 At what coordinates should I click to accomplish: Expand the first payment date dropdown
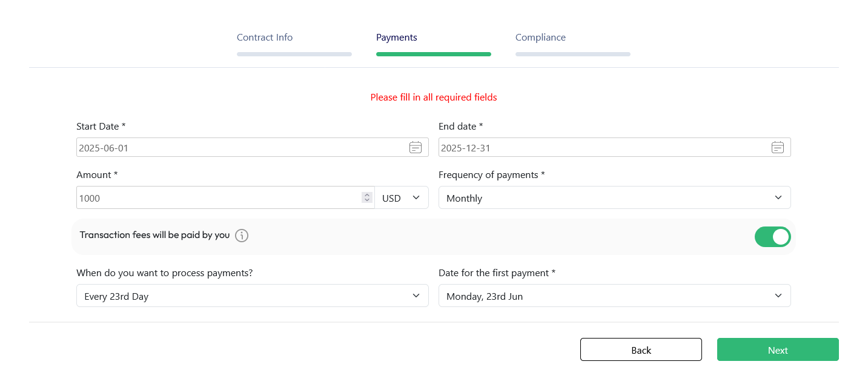614,296
